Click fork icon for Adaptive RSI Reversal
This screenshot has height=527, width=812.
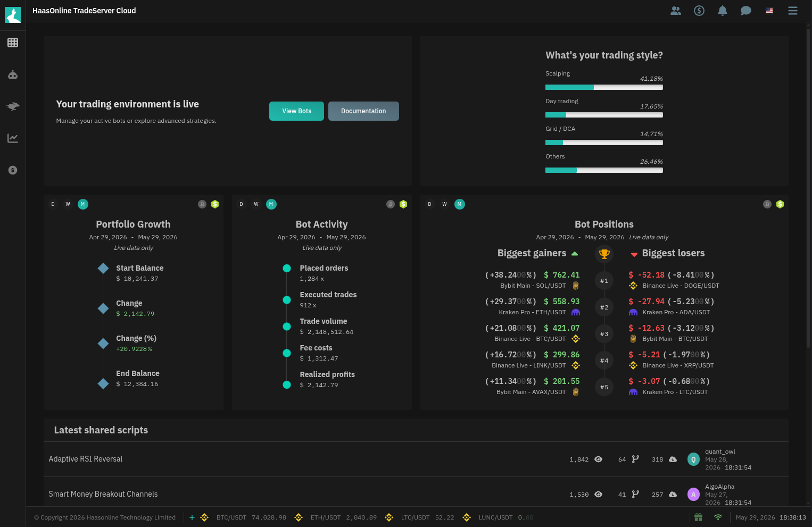635,459
